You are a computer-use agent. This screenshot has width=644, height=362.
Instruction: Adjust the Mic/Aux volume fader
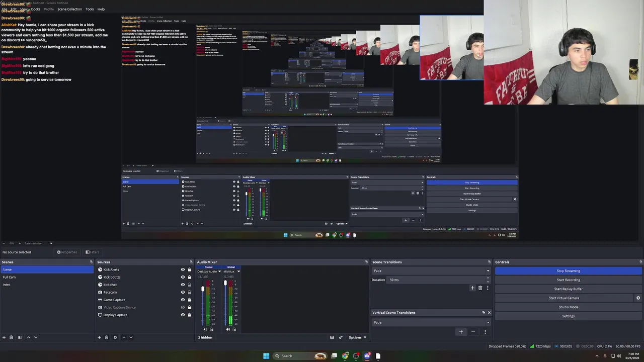click(x=225, y=283)
